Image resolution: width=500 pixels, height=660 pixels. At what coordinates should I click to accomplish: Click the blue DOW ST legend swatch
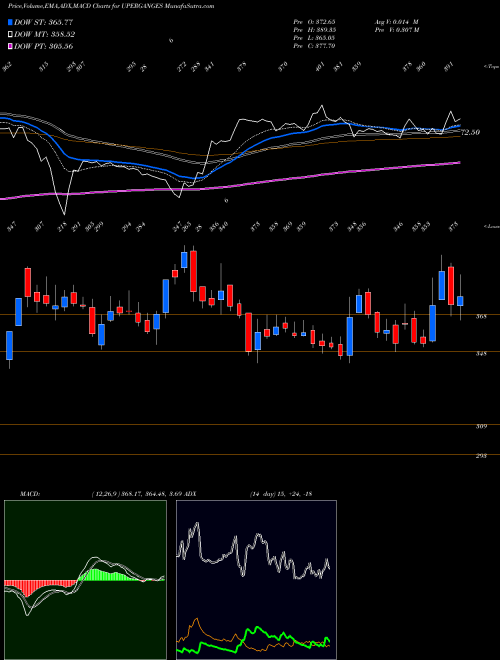pos(10,22)
